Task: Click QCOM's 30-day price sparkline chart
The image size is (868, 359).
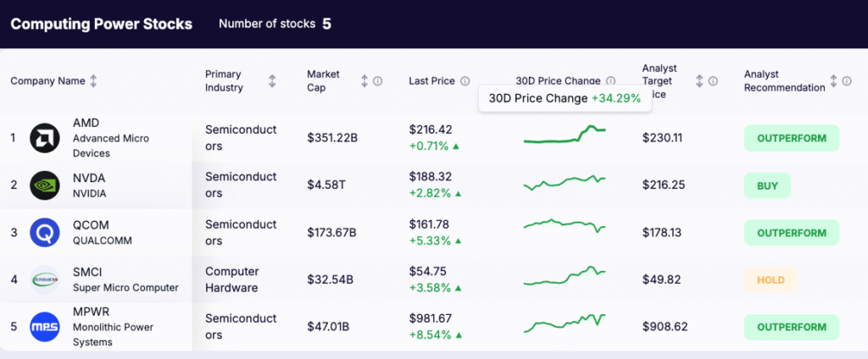Action: (x=565, y=226)
